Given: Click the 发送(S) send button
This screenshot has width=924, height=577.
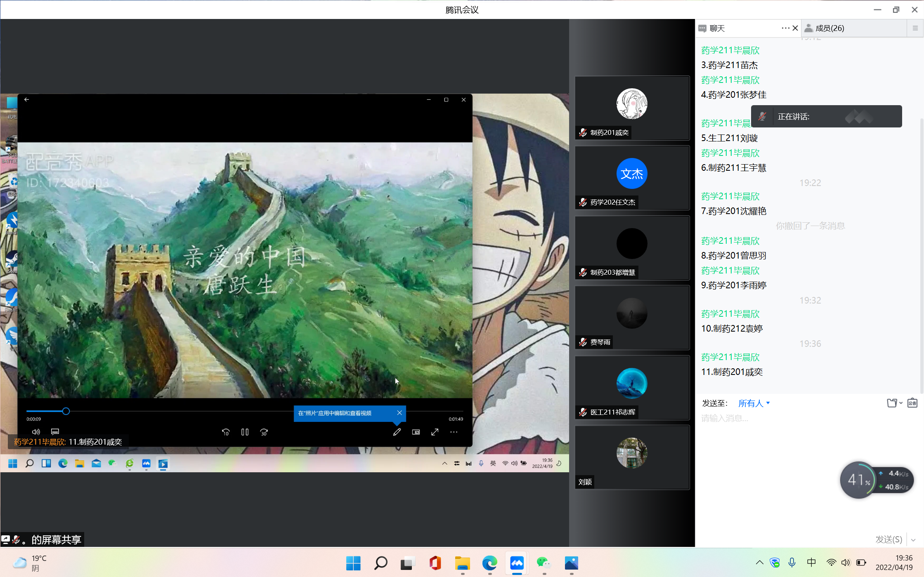Looking at the screenshot, I should 889,539.
